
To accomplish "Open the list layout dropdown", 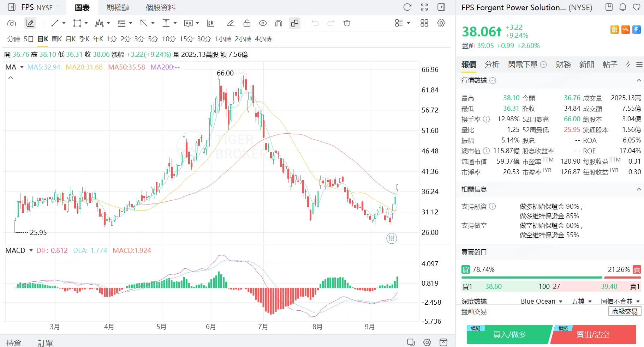I will [x=402, y=23].
